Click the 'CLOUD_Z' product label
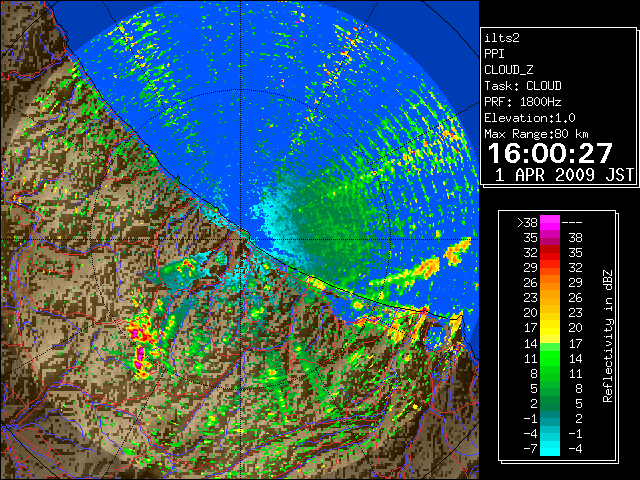Screen dimensions: 640x480 [509, 70]
